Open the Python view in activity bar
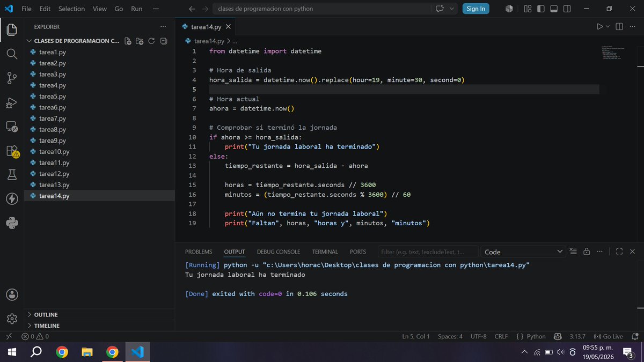This screenshot has width=644, height=362. [x=12, y=223]
